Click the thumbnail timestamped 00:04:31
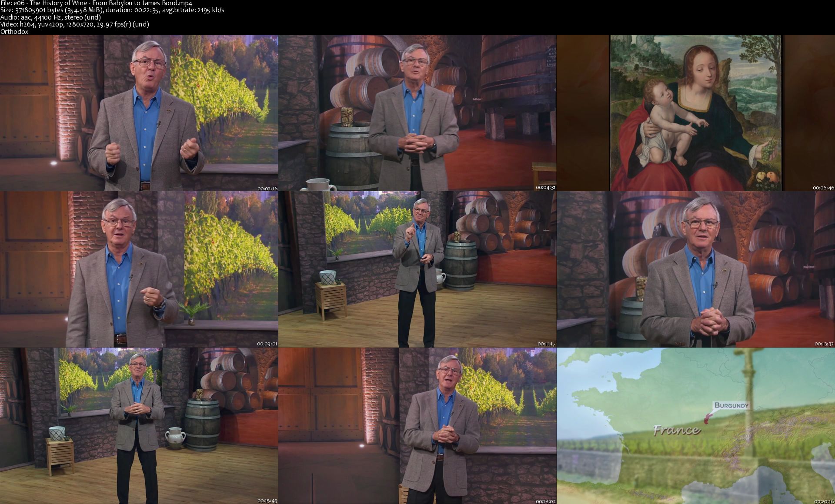Viewport: 835px width, 504px height. pos(417,113)
